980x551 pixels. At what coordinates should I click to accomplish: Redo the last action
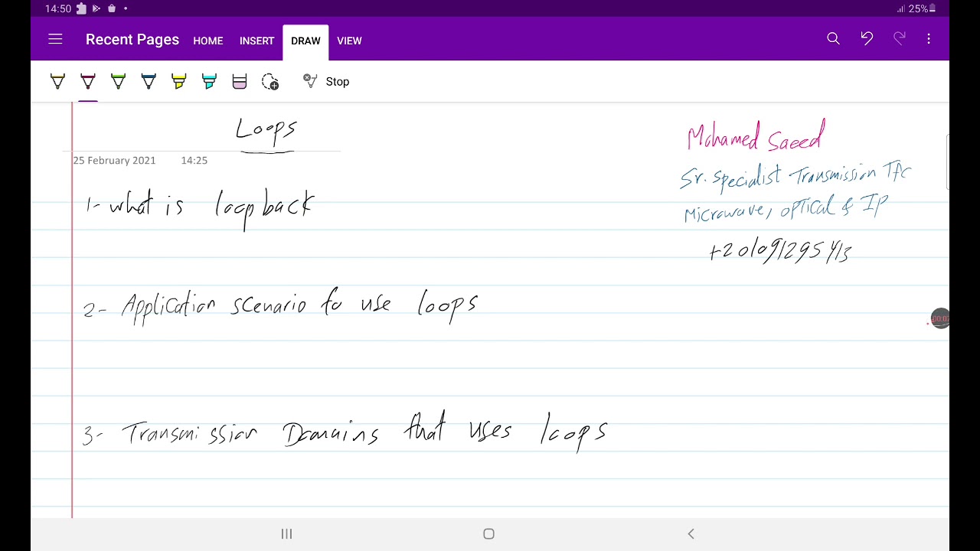point(900,39)
